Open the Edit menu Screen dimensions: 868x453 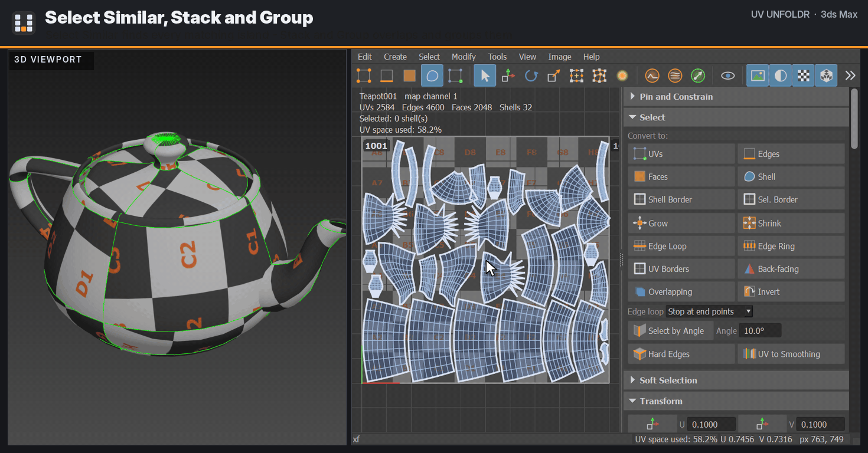tap(365, 57)
